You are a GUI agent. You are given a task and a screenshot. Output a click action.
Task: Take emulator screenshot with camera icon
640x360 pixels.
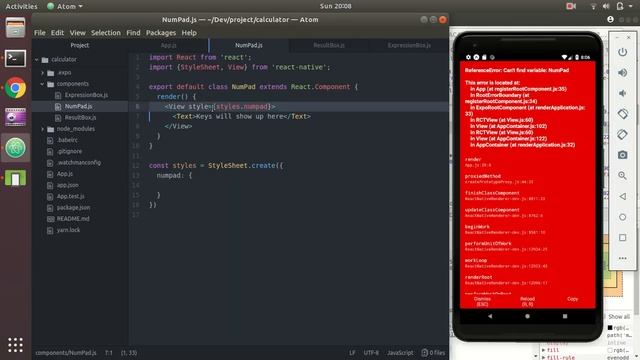pos(622,155)
